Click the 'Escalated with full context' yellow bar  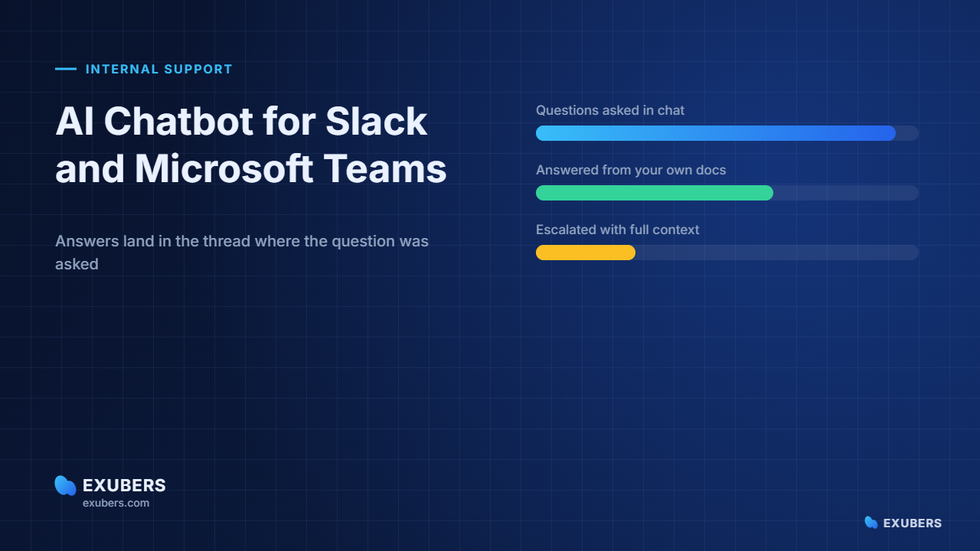point(586,253)
